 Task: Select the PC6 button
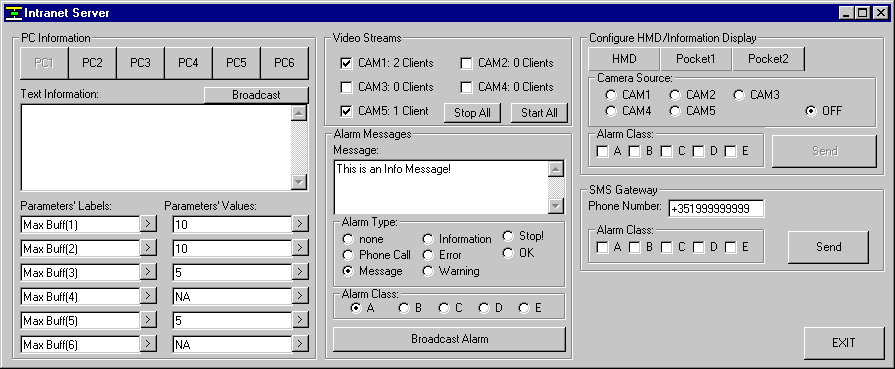(284, 63)
